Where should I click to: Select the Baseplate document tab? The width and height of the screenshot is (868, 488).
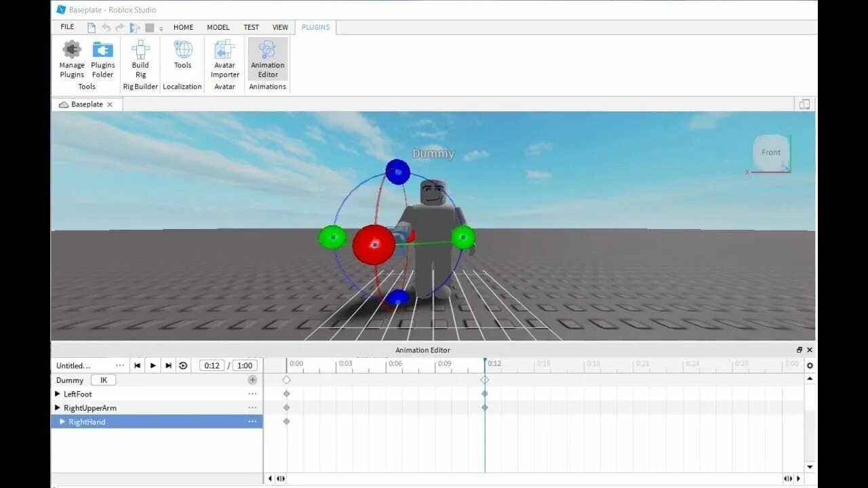pos(87,104)
